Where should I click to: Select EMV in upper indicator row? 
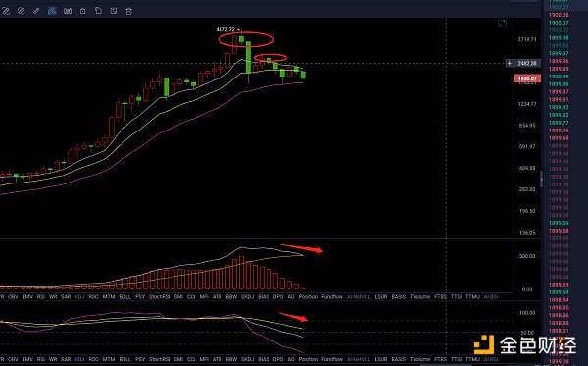click(27, 297)
